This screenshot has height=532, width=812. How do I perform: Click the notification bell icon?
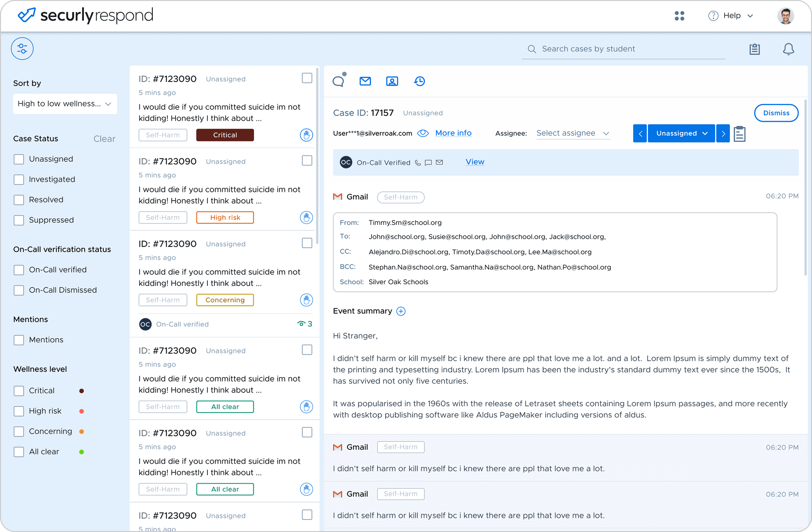(x=788, y=49)
